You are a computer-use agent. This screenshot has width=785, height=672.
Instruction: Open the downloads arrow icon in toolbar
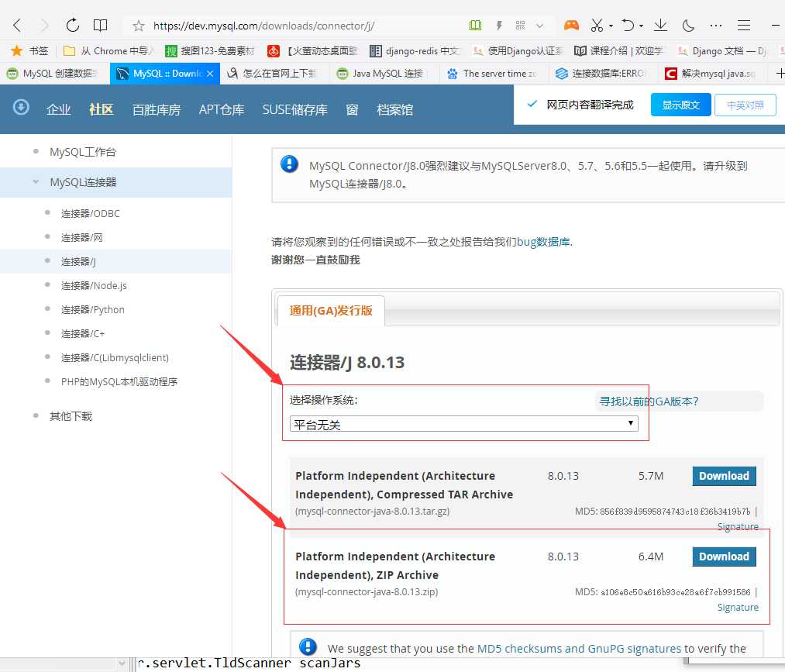tap(661, 25)
